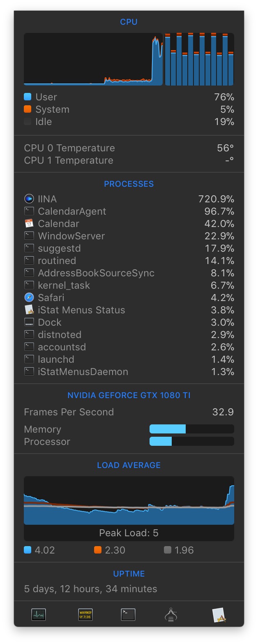Viewport: 258px width, 644px height.
Task: Open Activity Monitor from the bottom bar
Action: coord(39,614)
